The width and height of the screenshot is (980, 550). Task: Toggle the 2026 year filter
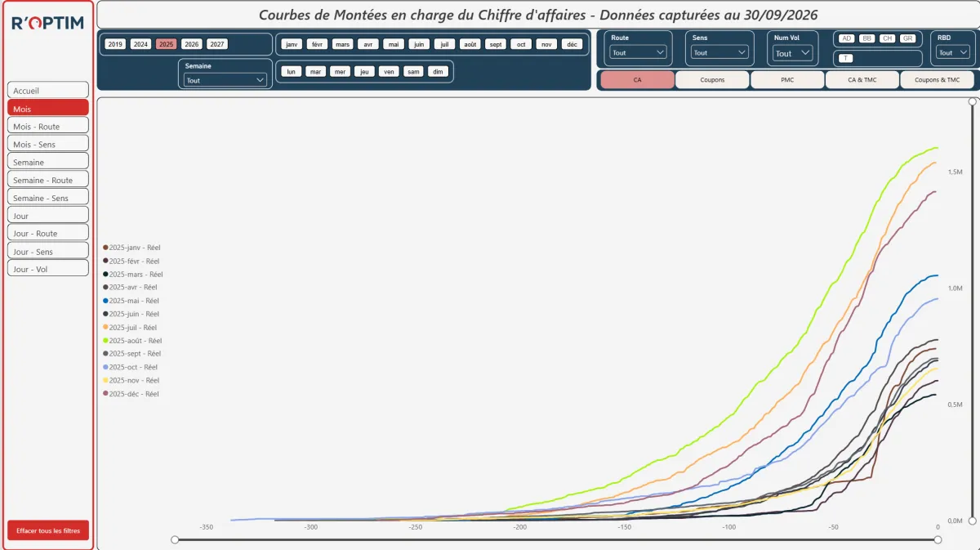(192, 44)
